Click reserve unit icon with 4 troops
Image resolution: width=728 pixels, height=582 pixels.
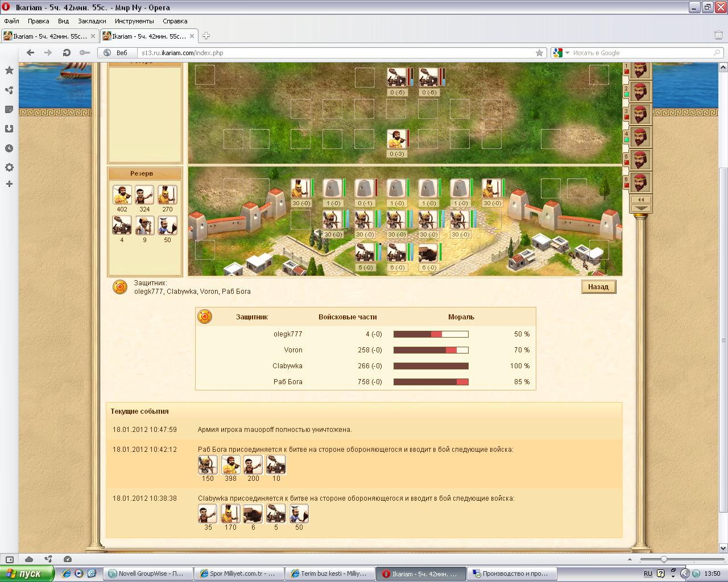tap(122, 226)
